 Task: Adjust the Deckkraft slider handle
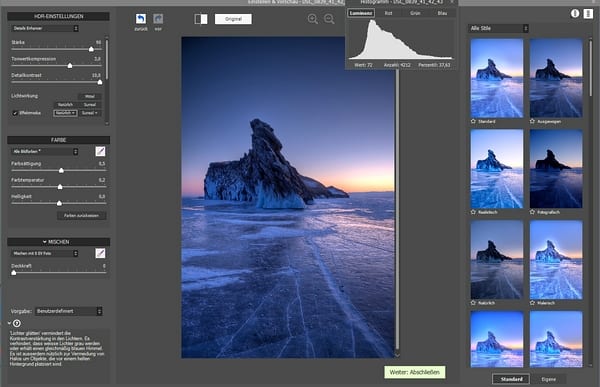(14, 273)
